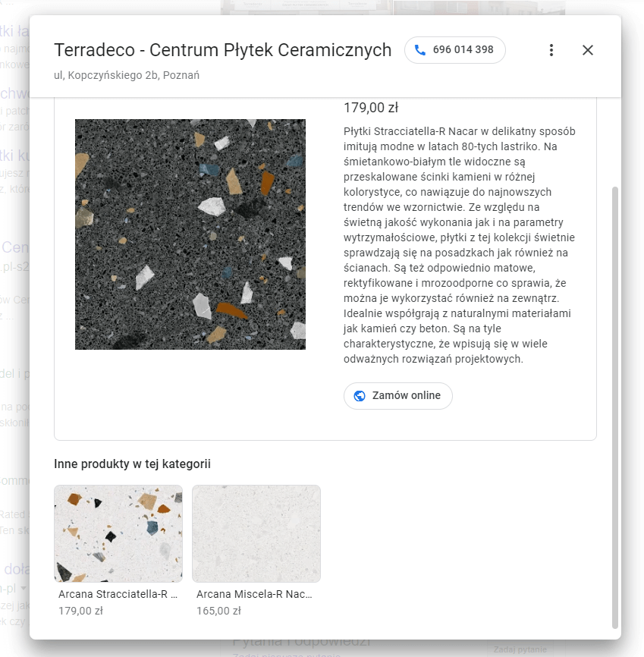Screen dimensions: 644x657
Task: Open the Arcana Stracciatella-R product name link
Action: coord(118,595)
